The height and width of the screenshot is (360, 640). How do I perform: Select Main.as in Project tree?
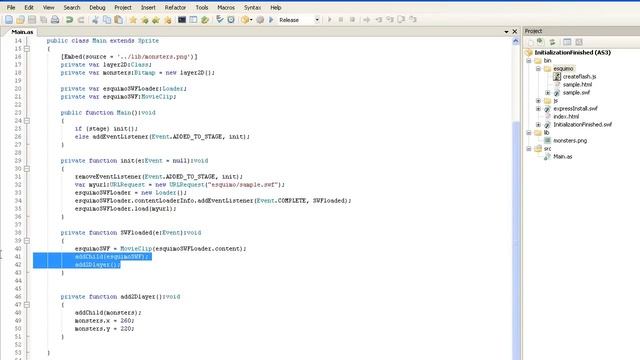pos(562,156)
